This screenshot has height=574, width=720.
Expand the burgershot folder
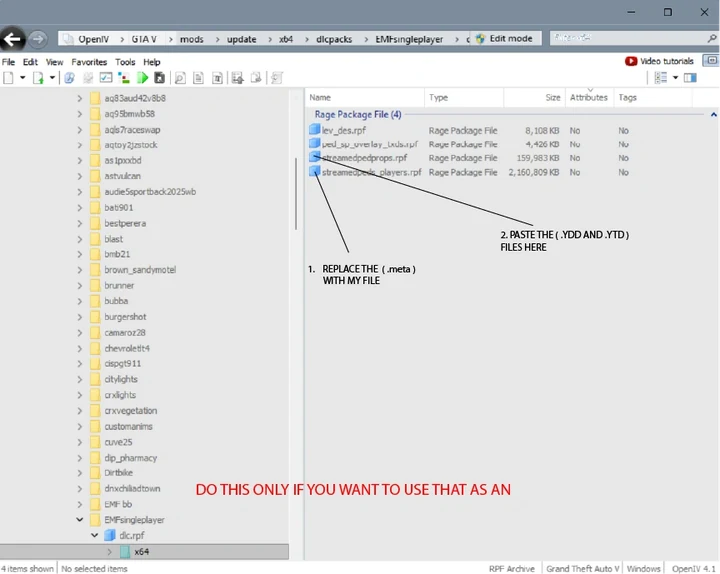(79, 317)
